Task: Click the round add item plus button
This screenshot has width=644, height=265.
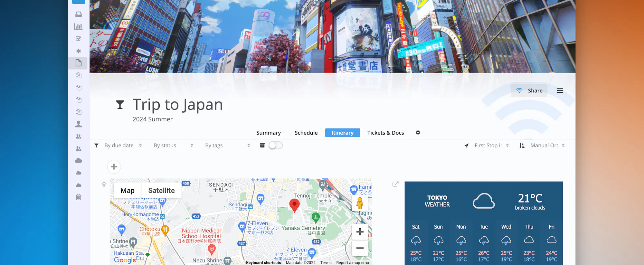Action: 114,167
